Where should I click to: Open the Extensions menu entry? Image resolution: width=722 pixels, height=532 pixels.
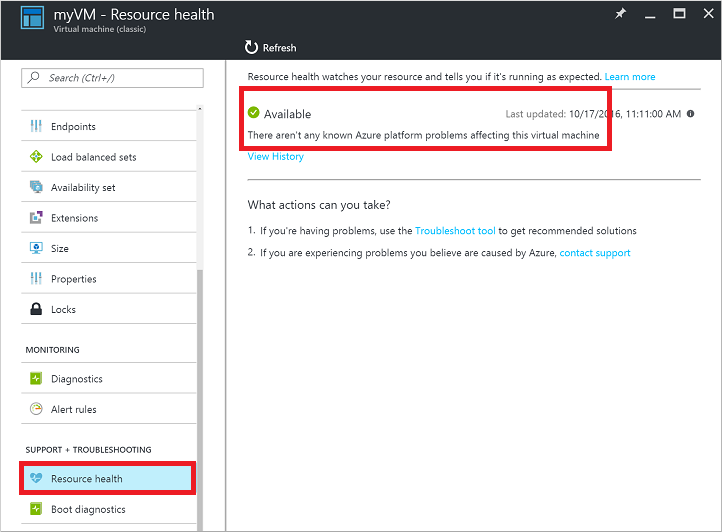pyautogui.click(x=109, y=217)
